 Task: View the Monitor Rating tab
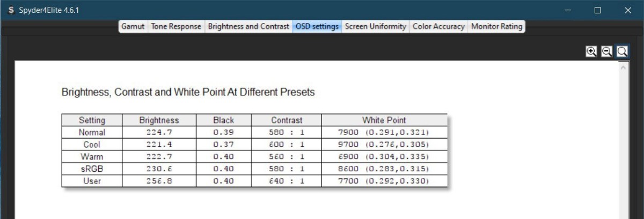(x=496, y=26)
